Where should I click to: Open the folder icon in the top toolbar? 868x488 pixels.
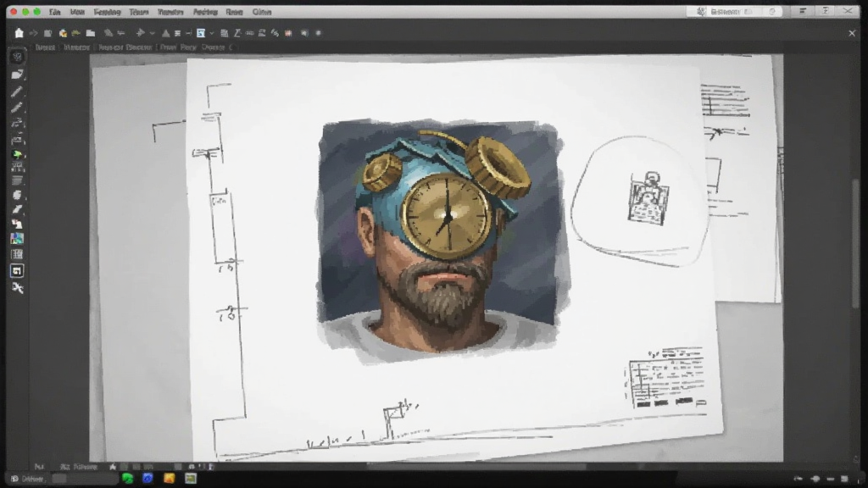click(x=90, y=33)
